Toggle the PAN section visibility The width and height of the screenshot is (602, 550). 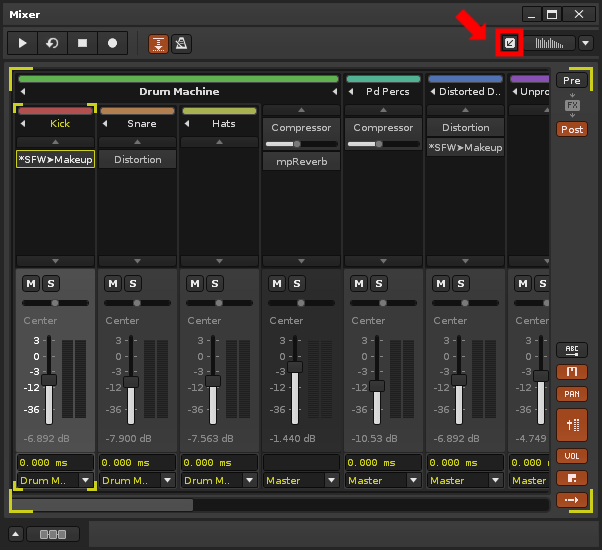click(x=572, y=394)
